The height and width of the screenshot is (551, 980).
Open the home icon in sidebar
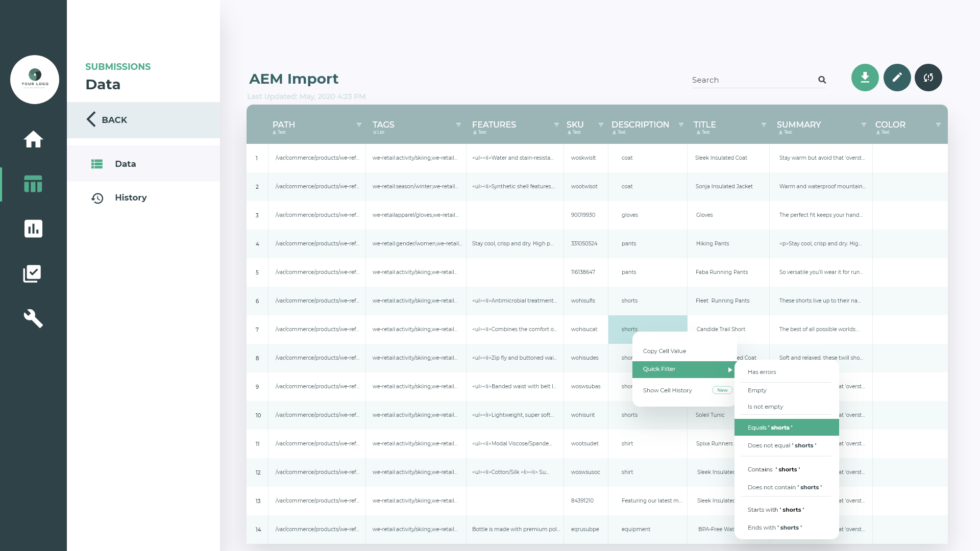[33, 139]
